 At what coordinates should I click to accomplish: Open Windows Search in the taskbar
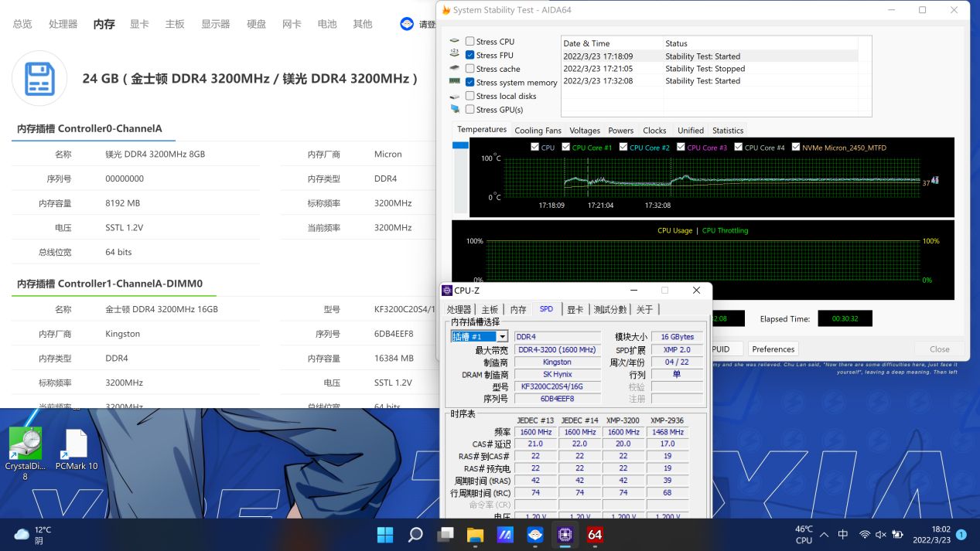[415, 534]
